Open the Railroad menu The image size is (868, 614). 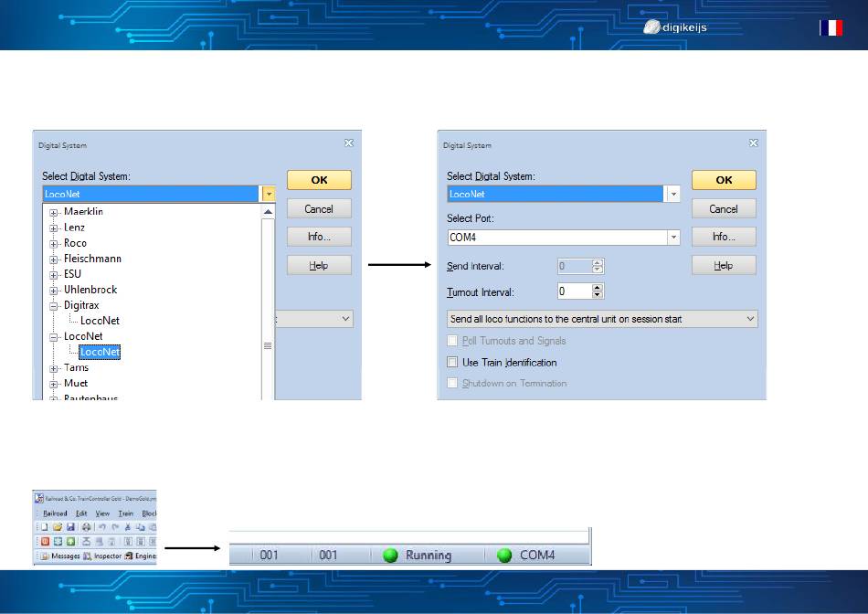(55, 513)
